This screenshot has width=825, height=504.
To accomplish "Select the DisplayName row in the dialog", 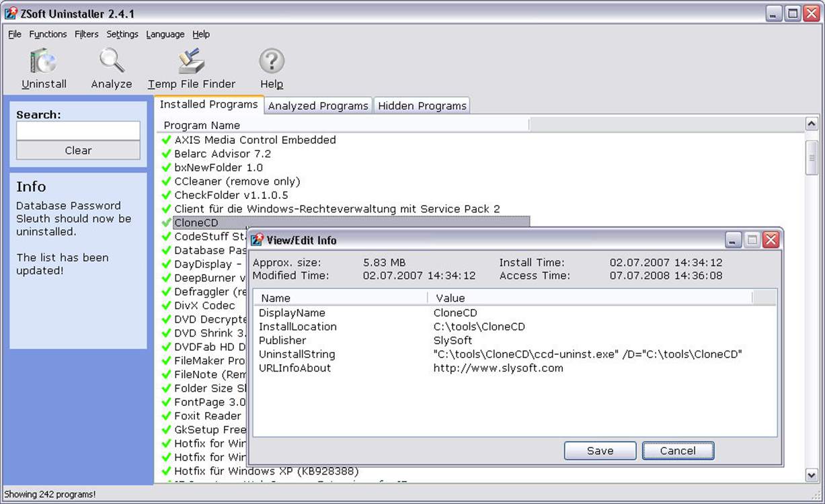I will click(515, 313).
